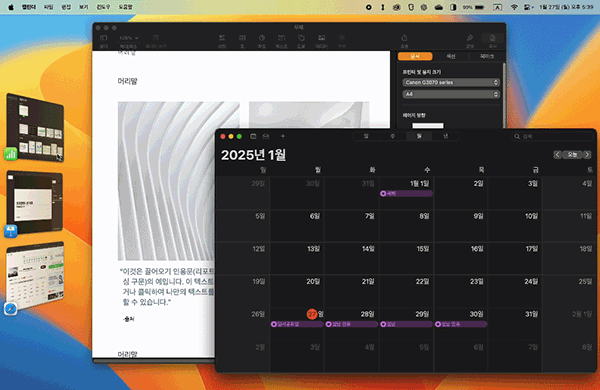
Task: Select the 6일 cell in Calendar
Action: (297, 225)
